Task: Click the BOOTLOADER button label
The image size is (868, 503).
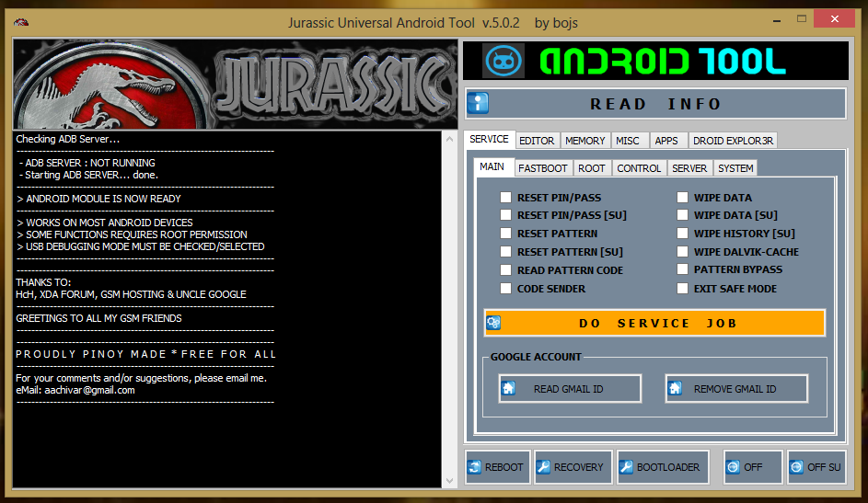Action: (x=668, y=467)
